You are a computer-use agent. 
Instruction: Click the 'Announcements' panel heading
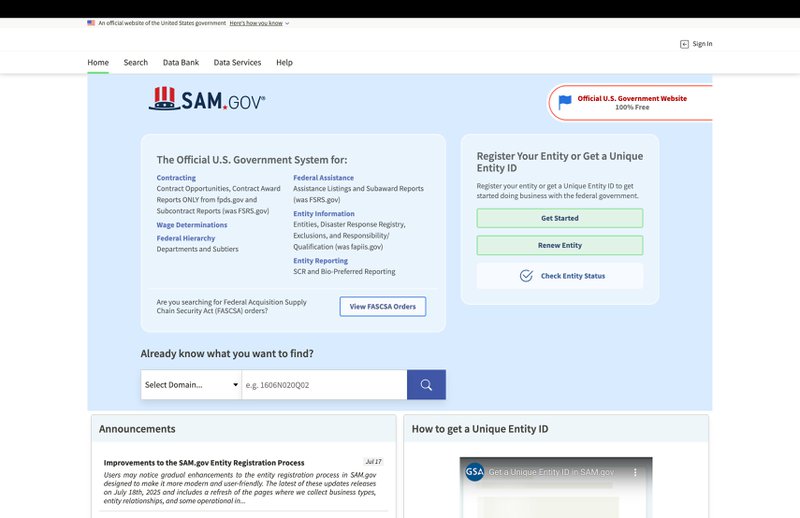pos(137,429)
